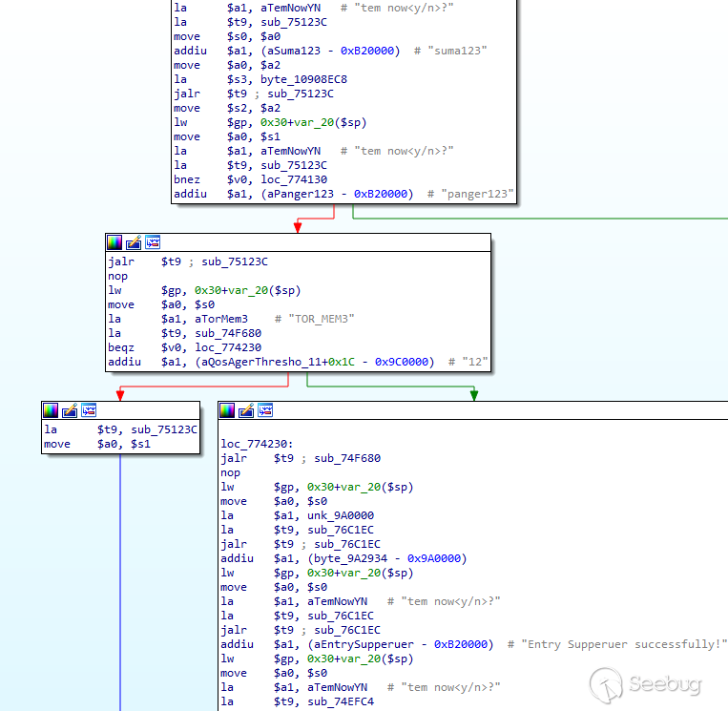Click the color icon on the TOR_MEM3 node

[114, 242]
